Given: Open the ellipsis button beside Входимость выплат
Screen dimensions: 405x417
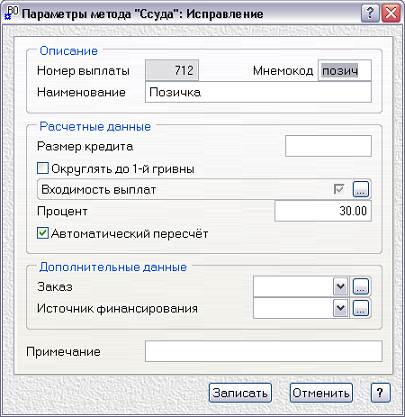Looking at the screenshot, I should (x=361, y=189).
